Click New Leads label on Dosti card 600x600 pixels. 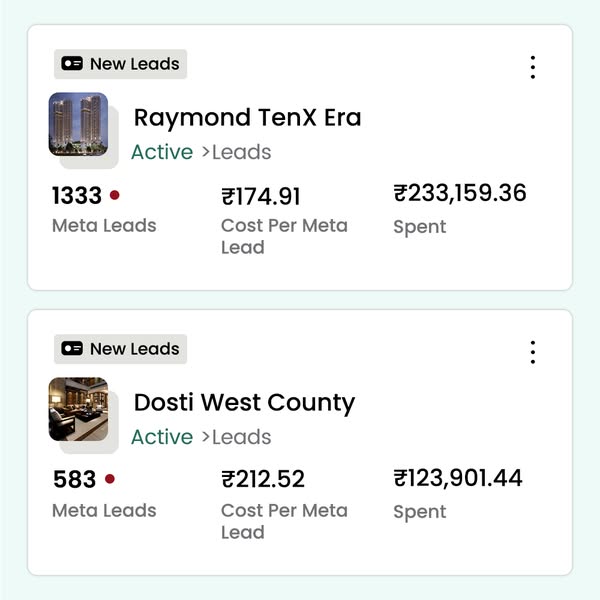[x=134, y=349]
